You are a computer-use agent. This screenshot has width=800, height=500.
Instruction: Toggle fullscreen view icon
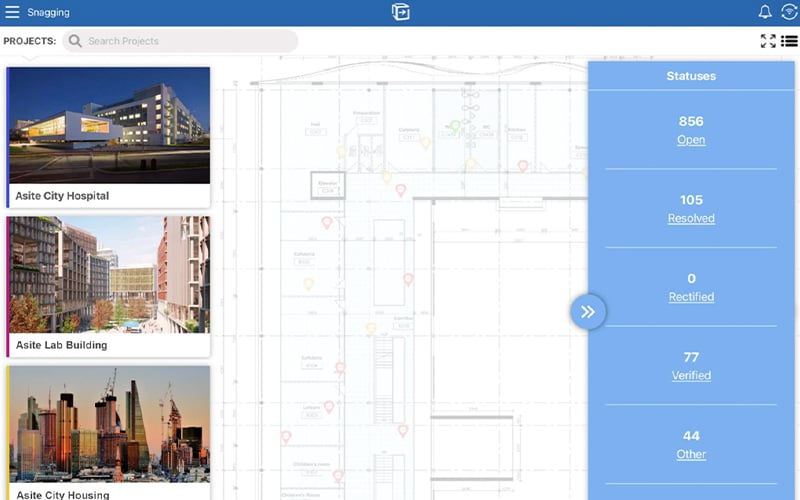click(x=768, y=41)
